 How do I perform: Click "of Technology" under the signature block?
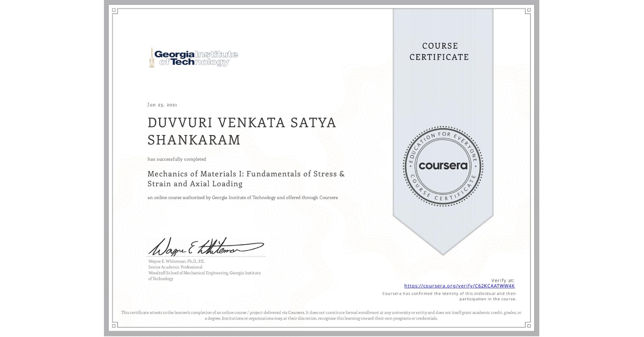(161, 279)
